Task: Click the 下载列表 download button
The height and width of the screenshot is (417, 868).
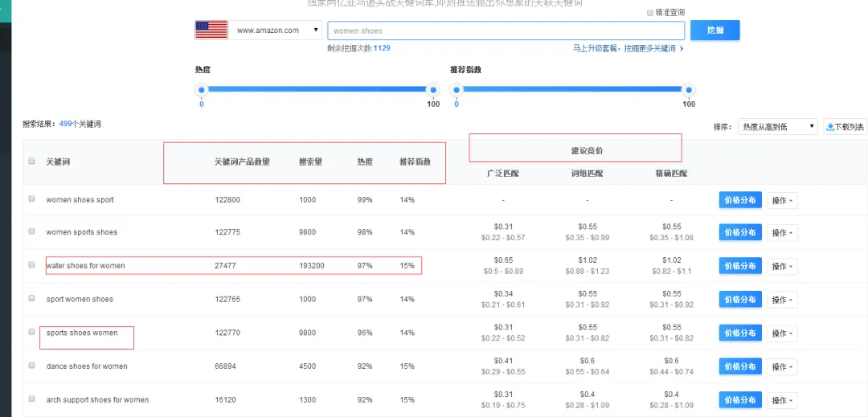Action: 845,127
